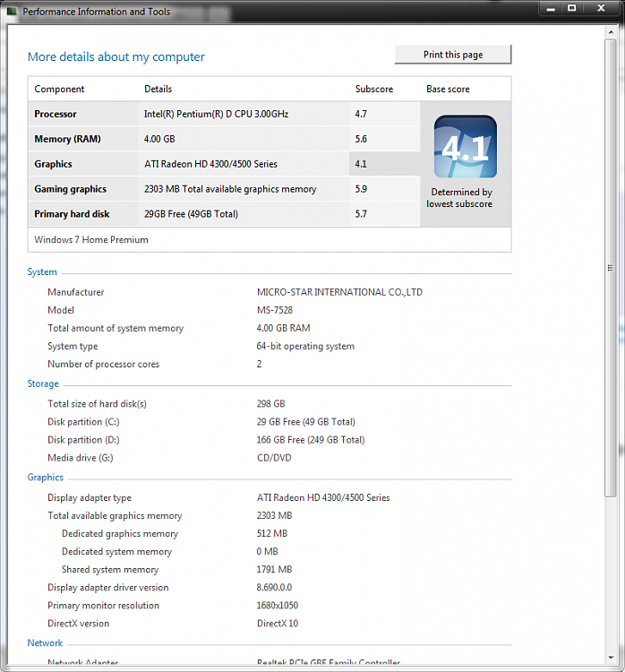Click the 'Manufacturer' label
Viewport: 625px width, 672px height.
pos(76,292)
